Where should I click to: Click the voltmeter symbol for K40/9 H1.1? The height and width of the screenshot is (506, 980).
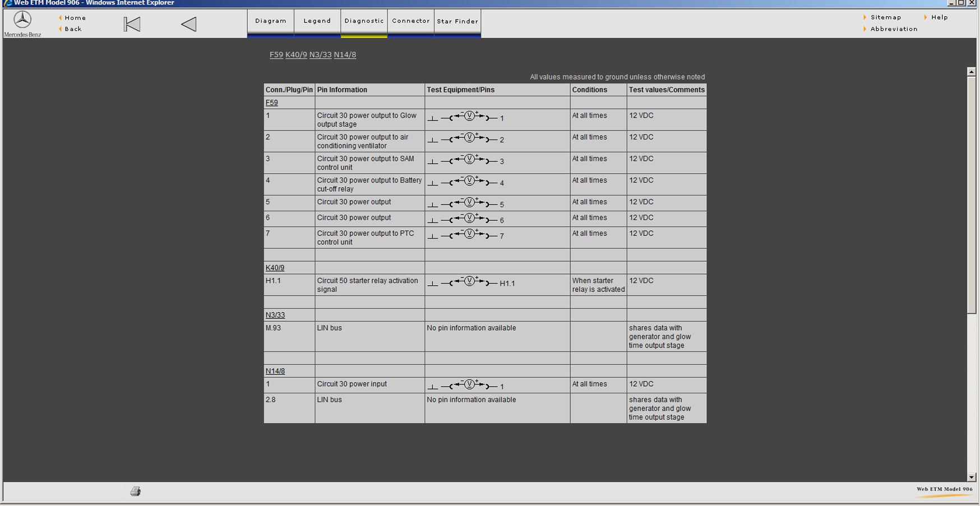point(470,282)
